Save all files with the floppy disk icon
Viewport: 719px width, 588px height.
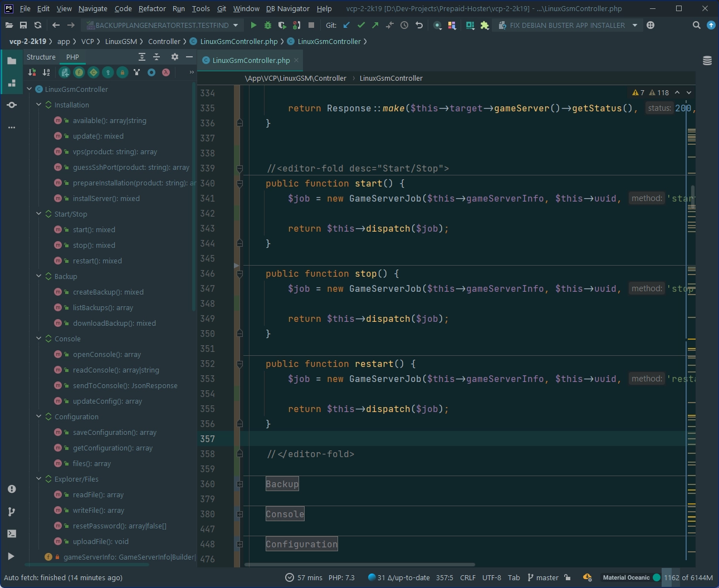click(23, 25)
